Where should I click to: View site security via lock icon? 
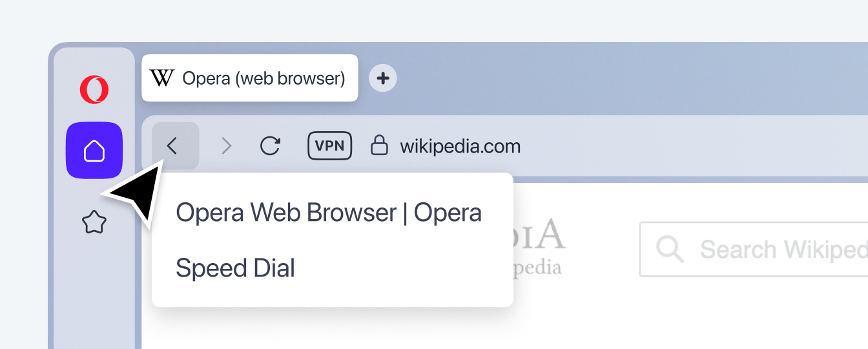coord(379,145)
